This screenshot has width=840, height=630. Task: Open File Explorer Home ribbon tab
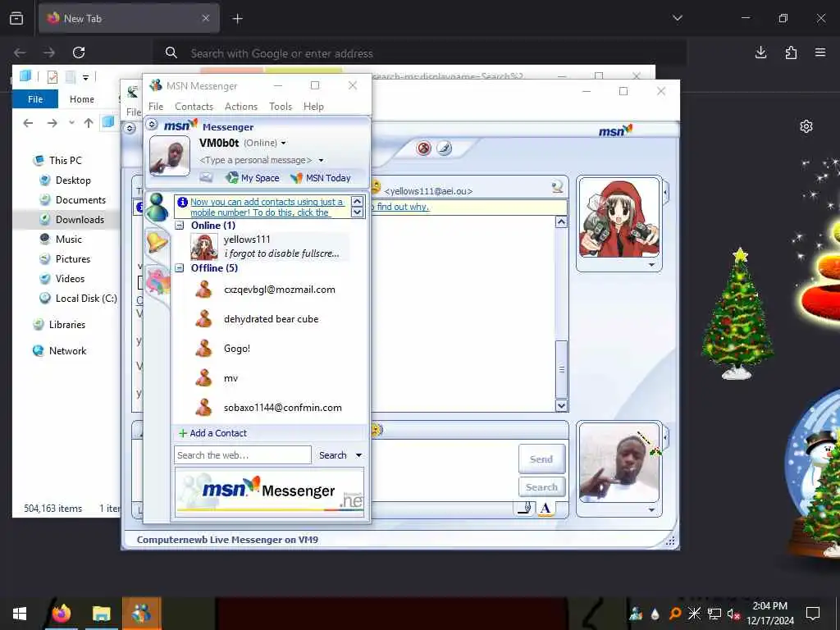pyautogui.click(x=81, y=99)
